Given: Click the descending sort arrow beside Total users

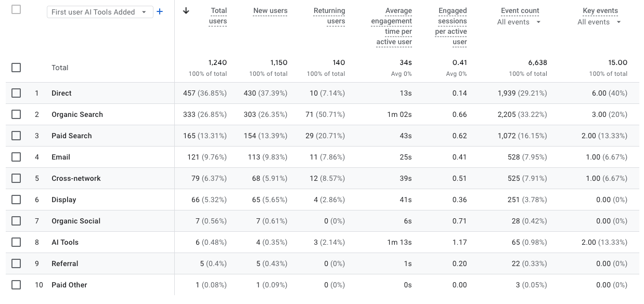Looking at the screenshot, I should [x=186, y=11].
